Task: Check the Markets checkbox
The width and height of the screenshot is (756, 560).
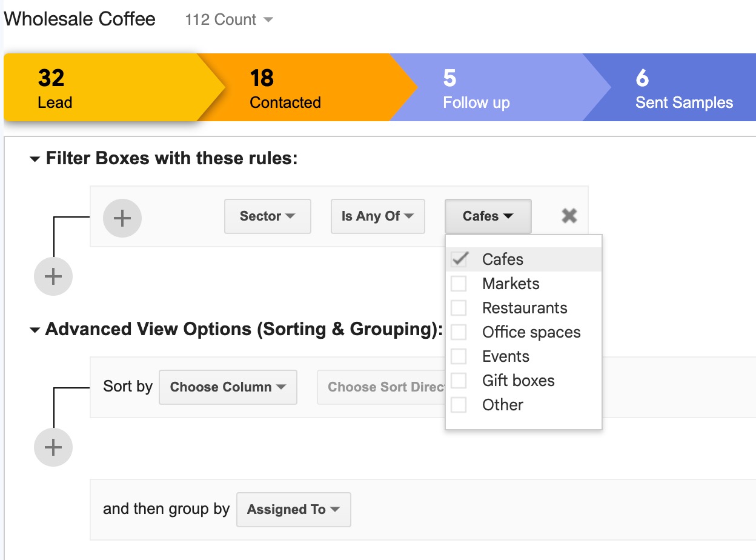Action: point(460,283)
